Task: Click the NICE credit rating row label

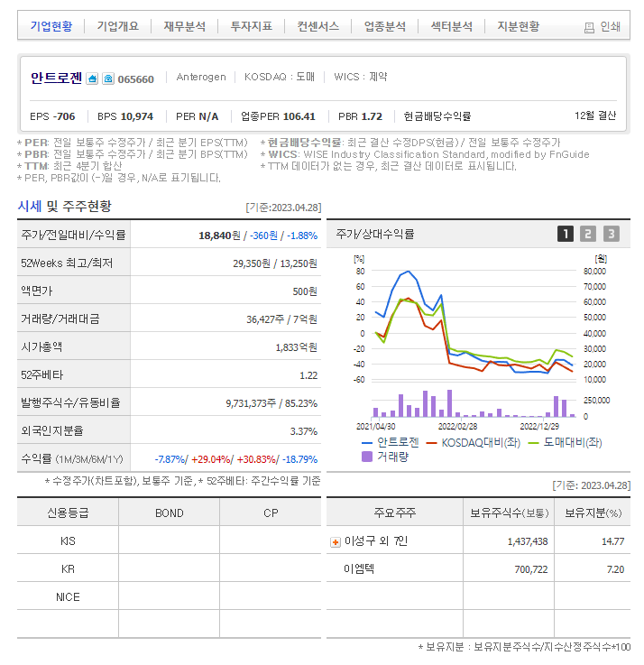Action: [x=68, y=596]
